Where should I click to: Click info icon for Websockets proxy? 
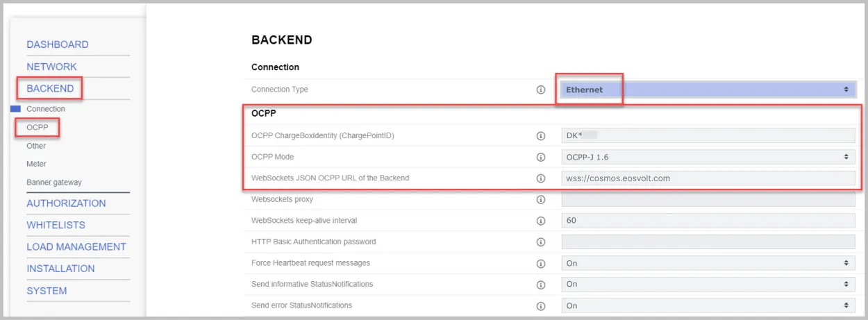point(541,200)
